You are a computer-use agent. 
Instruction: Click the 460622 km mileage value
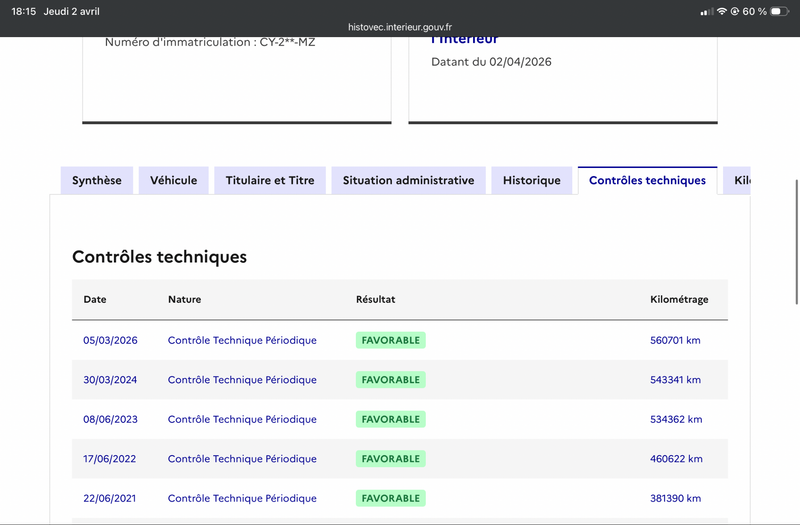pos(676,459)
